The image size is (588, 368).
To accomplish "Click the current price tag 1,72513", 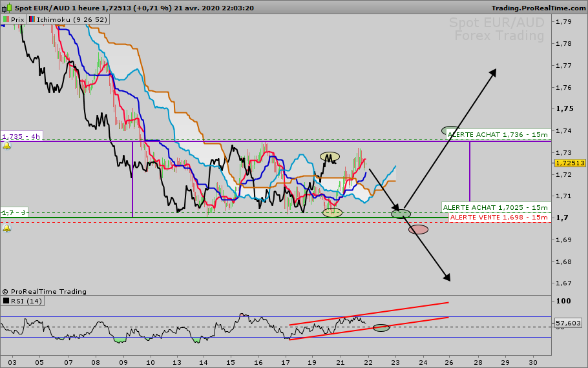I will click(569, 163).
